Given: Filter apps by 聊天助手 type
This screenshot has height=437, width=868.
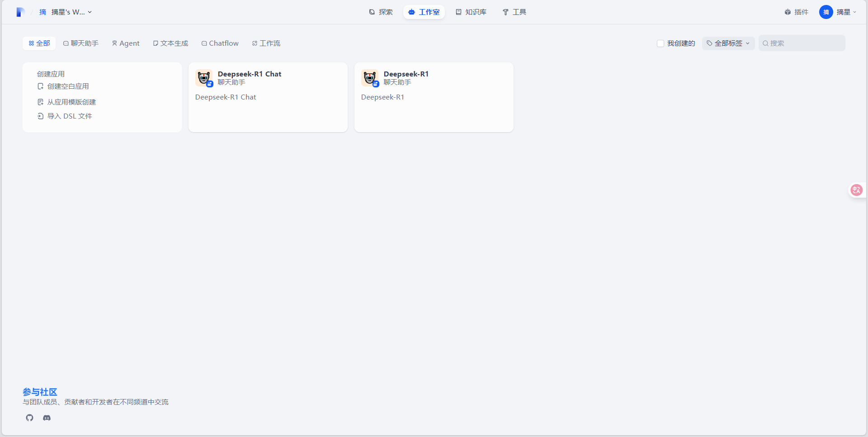Looking at the screenshot, I should [x=81, y=43].
